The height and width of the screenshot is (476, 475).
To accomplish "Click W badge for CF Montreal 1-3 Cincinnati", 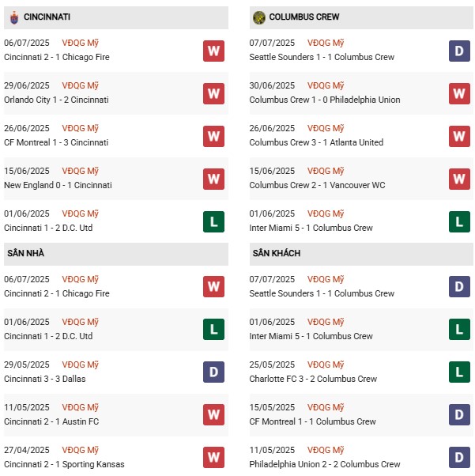I will tap(213, 136).
